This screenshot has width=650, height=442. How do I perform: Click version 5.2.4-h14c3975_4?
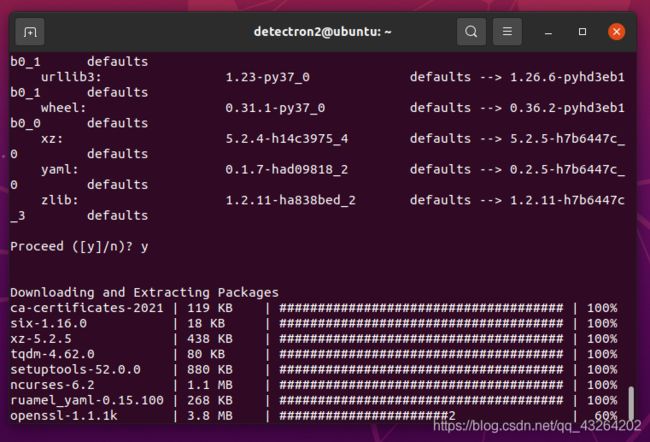tap(287, 138)
